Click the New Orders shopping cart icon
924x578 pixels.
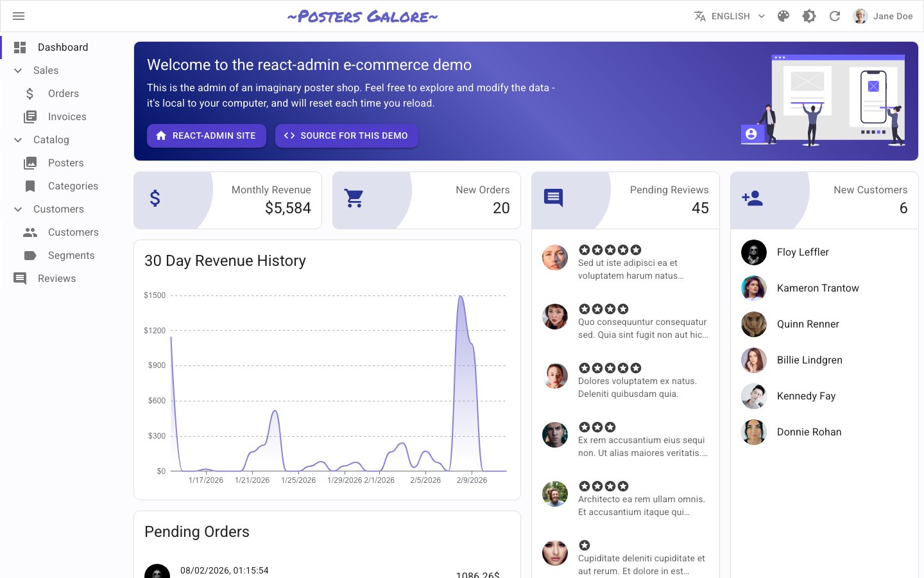coord(354,198)
